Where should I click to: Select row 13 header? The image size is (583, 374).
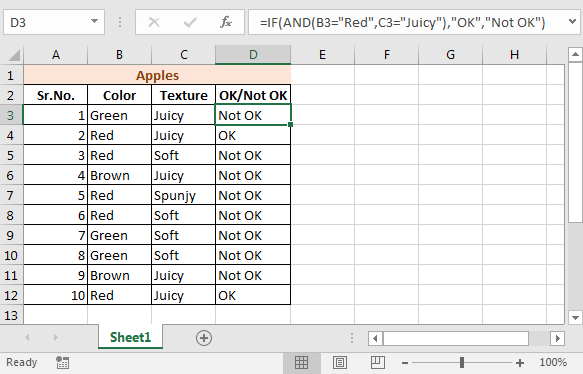point(11,315)
